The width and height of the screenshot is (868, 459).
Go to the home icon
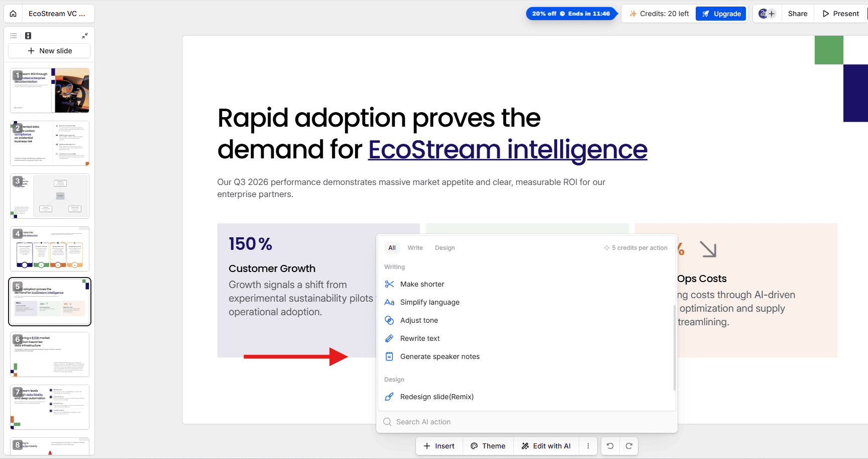[x=13, y=14]
